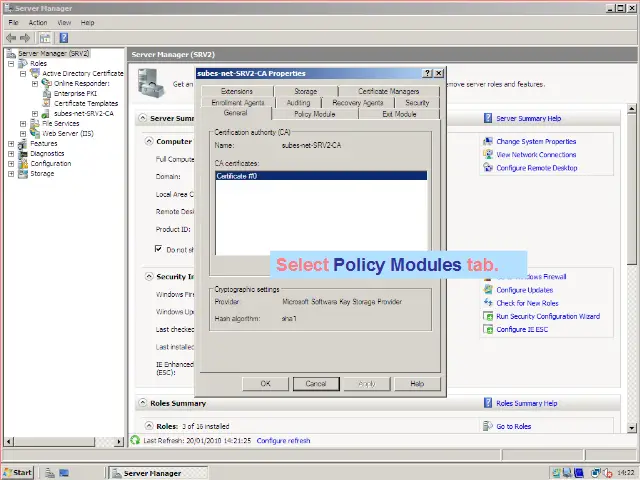Collapse Active Directory Certificate Services node
This screenshot has height=480, width=640.
pos(23,74)
